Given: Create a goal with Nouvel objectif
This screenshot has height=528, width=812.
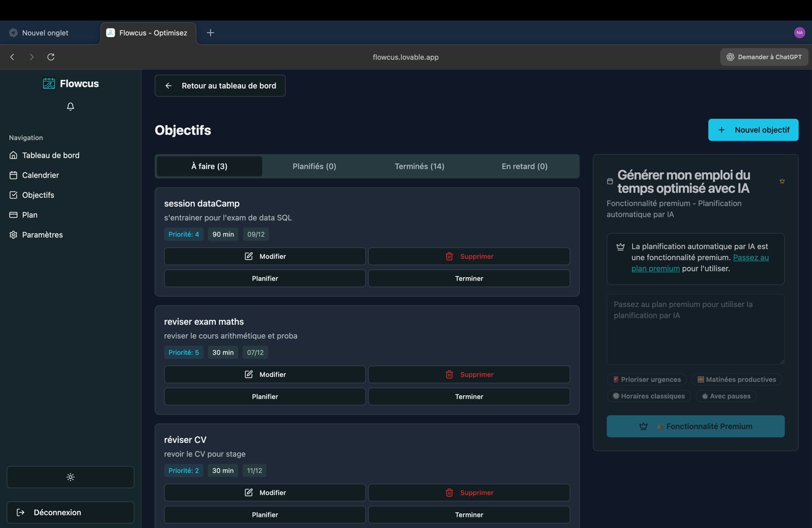Looking at the screenshot, I should click(753, 130).
